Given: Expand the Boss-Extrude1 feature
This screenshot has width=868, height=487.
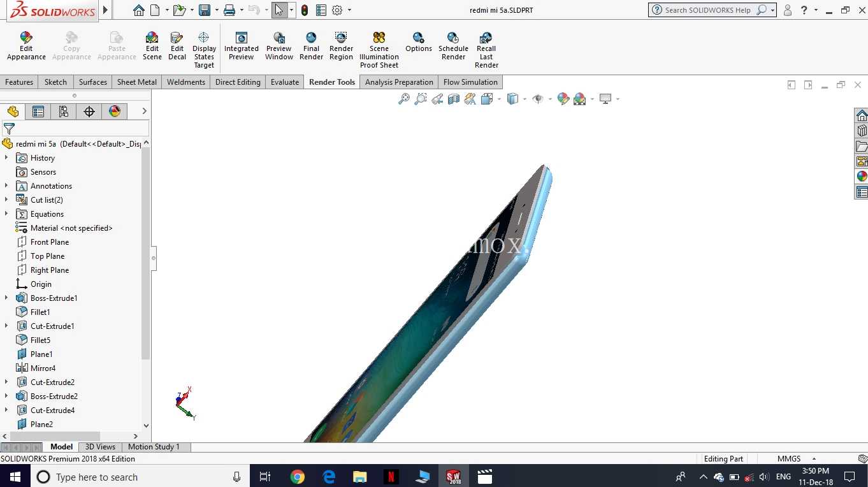Looking at the screenshot, I should tap(6, 298).
